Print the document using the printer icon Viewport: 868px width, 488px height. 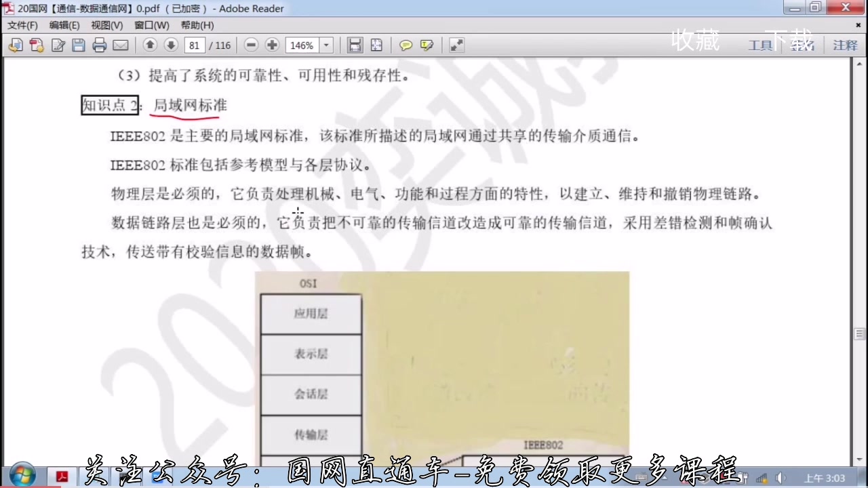pos(100,45)
